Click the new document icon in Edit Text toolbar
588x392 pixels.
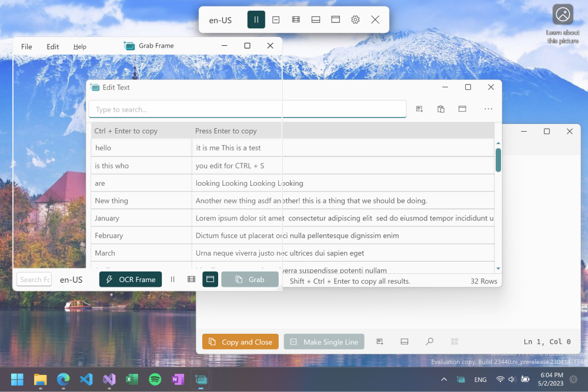coord(419,109)
